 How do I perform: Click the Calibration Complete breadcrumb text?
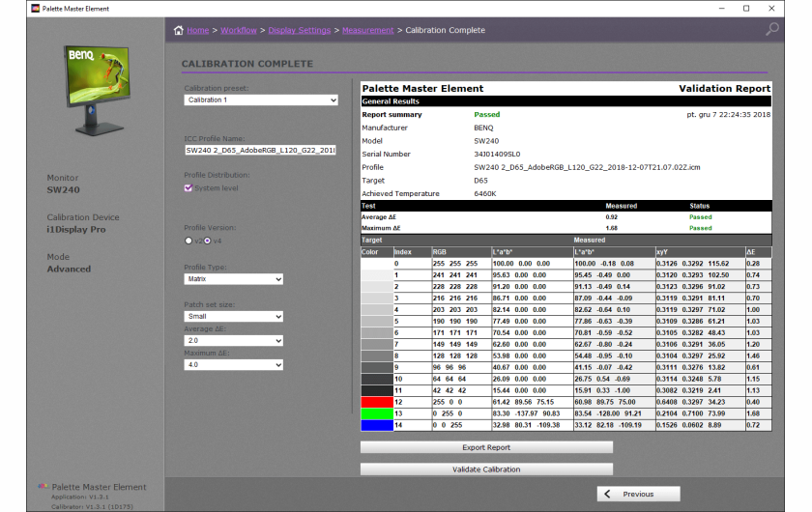(446, 30)
